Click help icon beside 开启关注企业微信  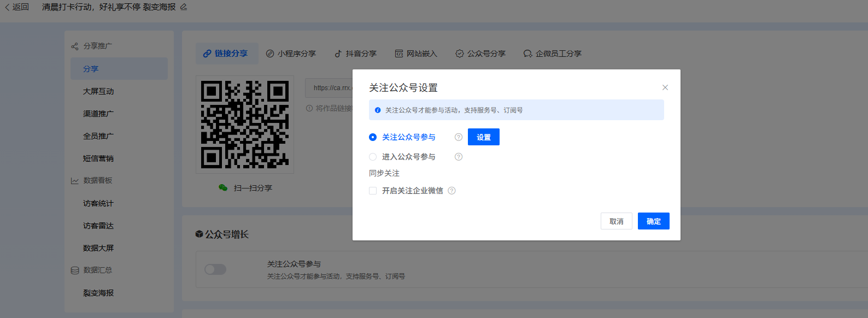pos(451,191)
